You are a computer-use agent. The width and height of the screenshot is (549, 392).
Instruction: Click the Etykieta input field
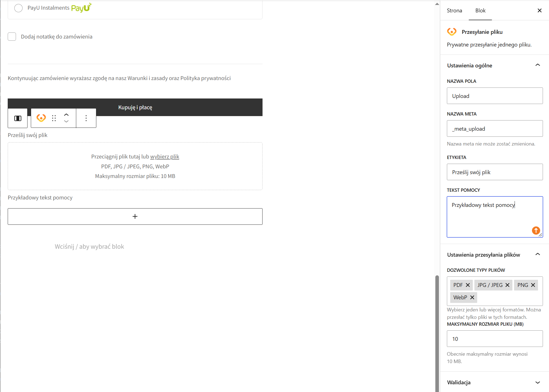point(495,172)
